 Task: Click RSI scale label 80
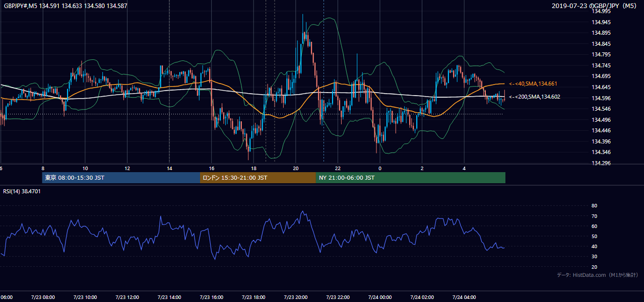594,206
